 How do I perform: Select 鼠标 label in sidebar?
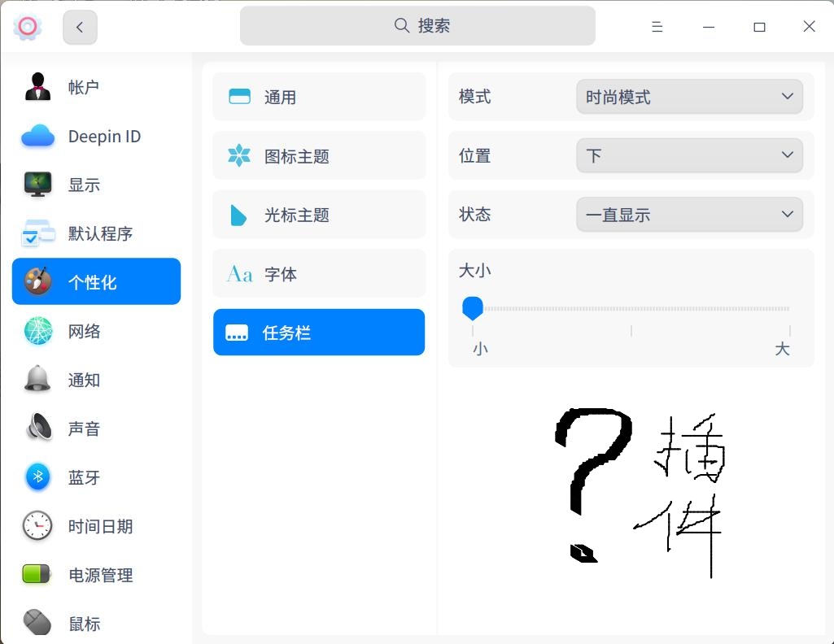pyautogui.click(x=84, y=624)
